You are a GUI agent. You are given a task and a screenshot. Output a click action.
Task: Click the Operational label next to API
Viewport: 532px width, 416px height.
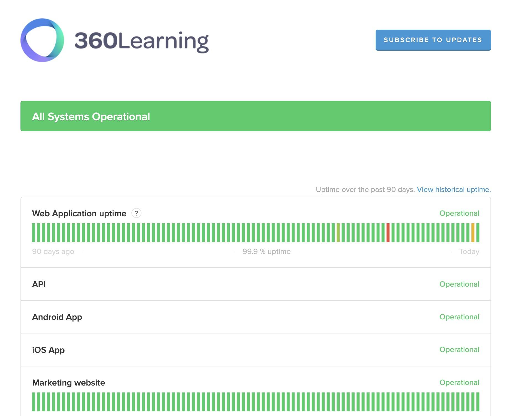pos(459,284)
